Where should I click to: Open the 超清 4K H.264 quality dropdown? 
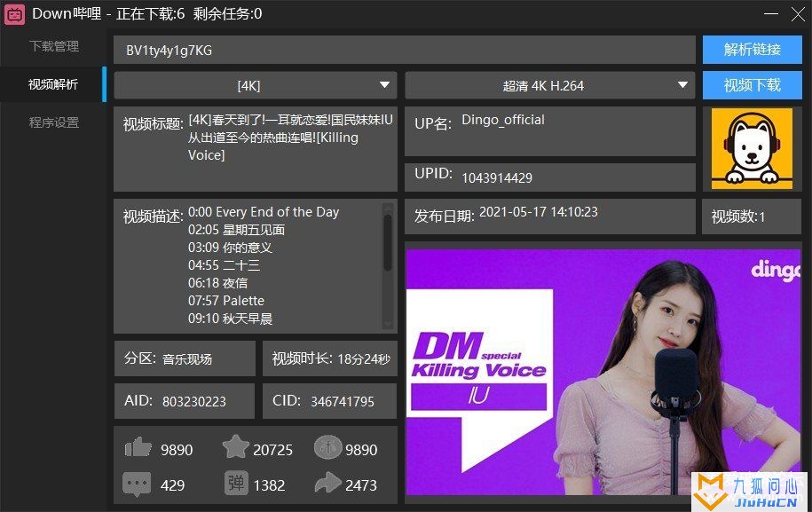(549, 85)
